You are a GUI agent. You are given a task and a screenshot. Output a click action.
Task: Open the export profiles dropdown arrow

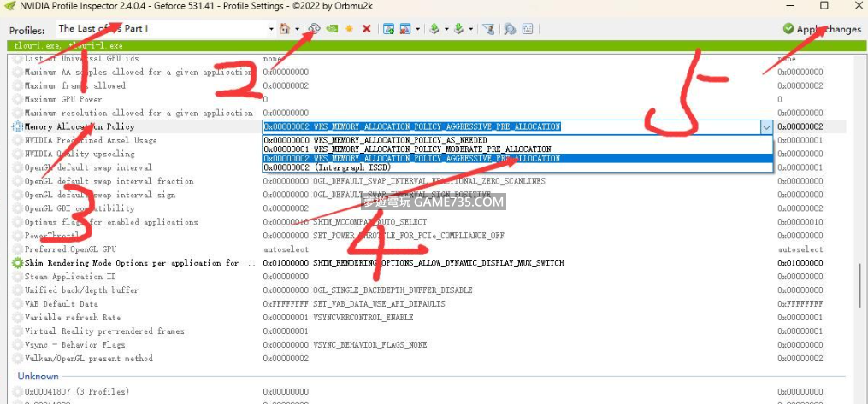pyautogui.click(x=446, y=29)
